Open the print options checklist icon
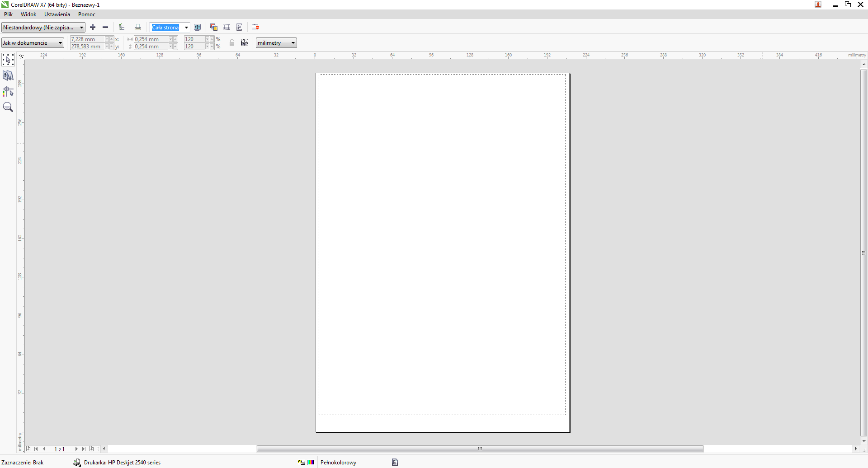The height and width of the screenshot is (468, 868). pyautogui.click(x=122, y=28)
